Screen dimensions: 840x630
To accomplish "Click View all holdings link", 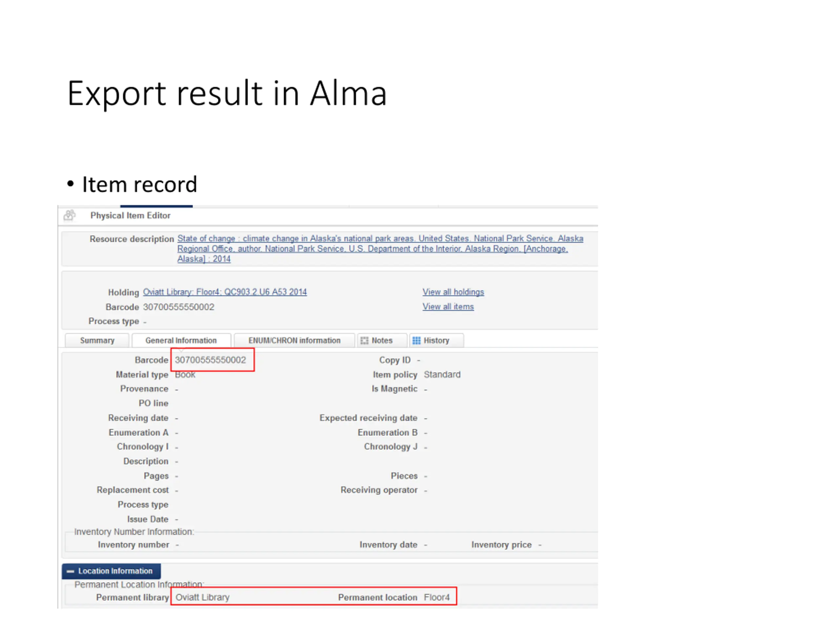I will 453,292.
